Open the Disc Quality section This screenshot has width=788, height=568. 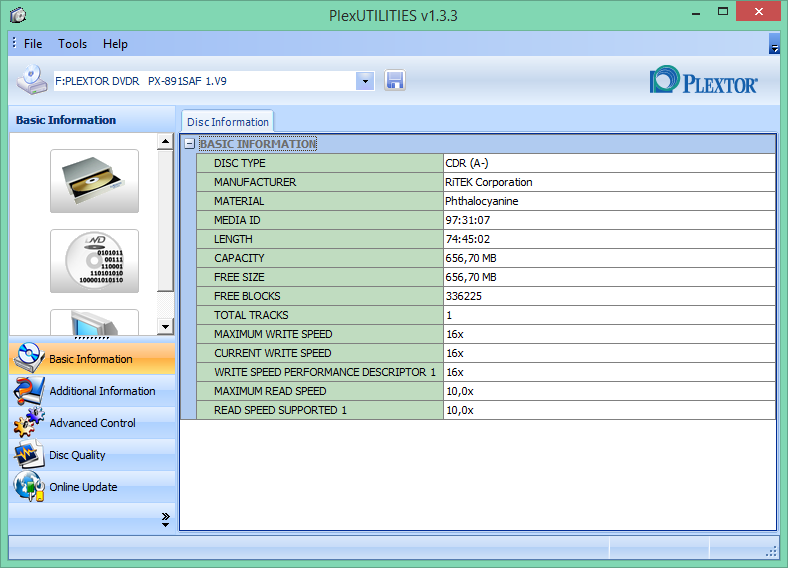[x=92, y=455]
